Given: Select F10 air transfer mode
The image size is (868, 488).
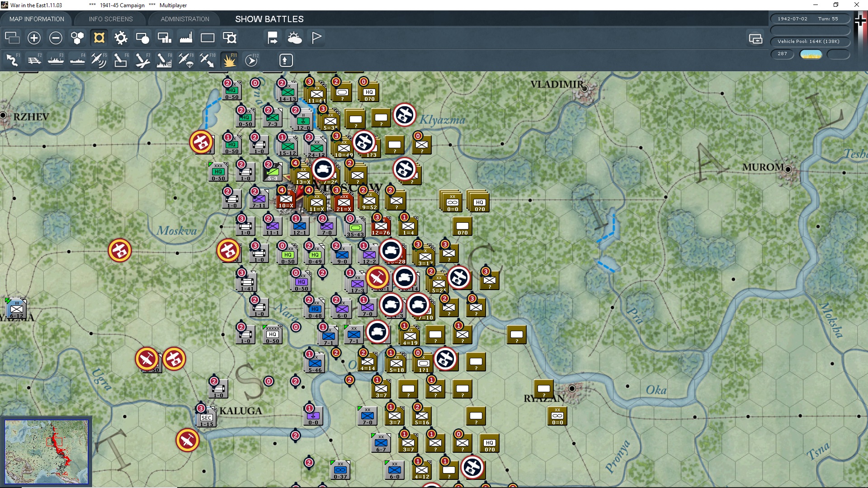Looking at the screenshot, I should click(x=208, y=60).
